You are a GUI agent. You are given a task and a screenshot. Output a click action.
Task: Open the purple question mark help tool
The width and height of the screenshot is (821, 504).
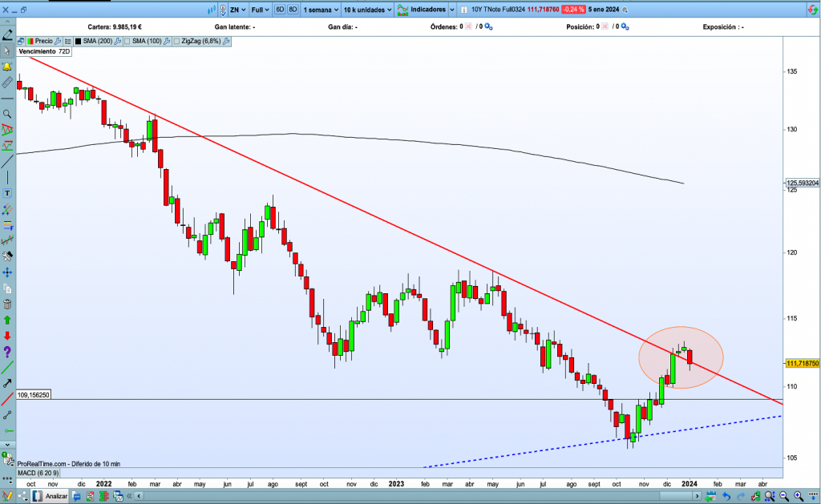pos(7,352)
